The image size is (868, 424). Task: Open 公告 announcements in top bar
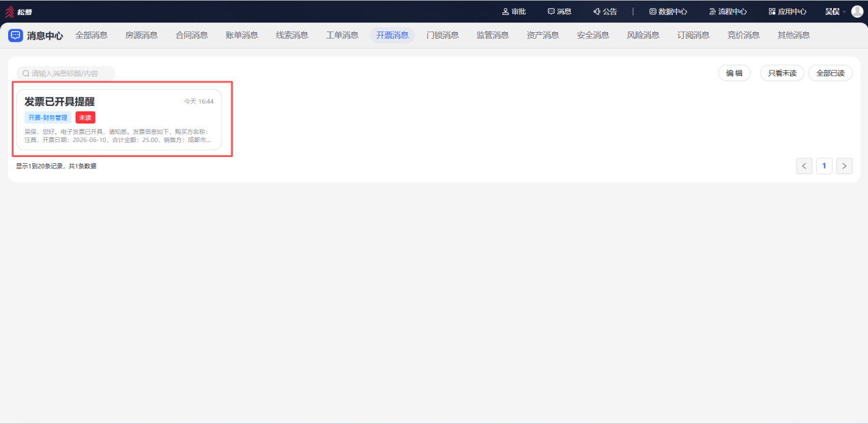(x=605, y=12)
